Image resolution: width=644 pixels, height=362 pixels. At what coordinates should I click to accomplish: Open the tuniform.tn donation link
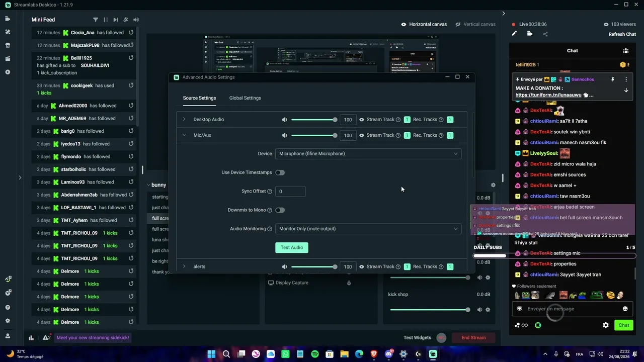coord(548,95)
